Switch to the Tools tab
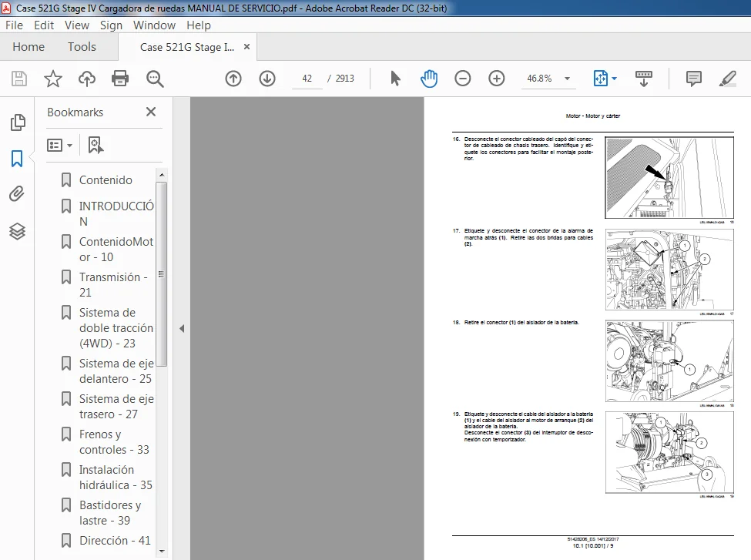751x560 pixels. pos(82,46)
